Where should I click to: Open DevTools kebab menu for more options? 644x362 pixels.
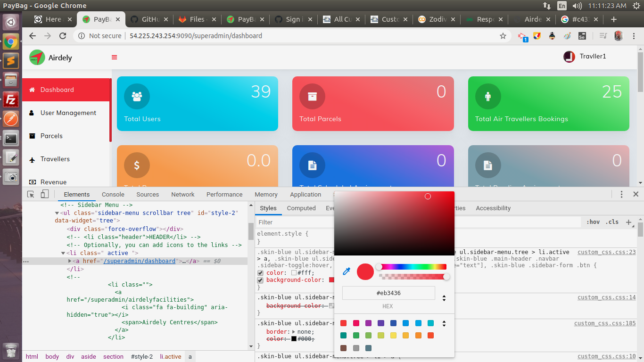pos(621,194)
